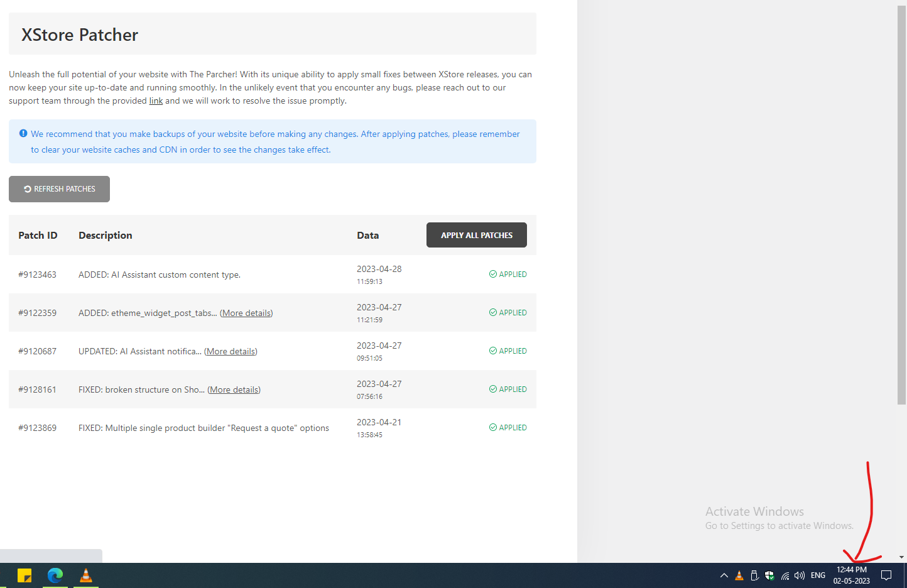Click the time 07:56:16 in the Data column
This screenshot has height=588, width=907.
click(369, 396)
